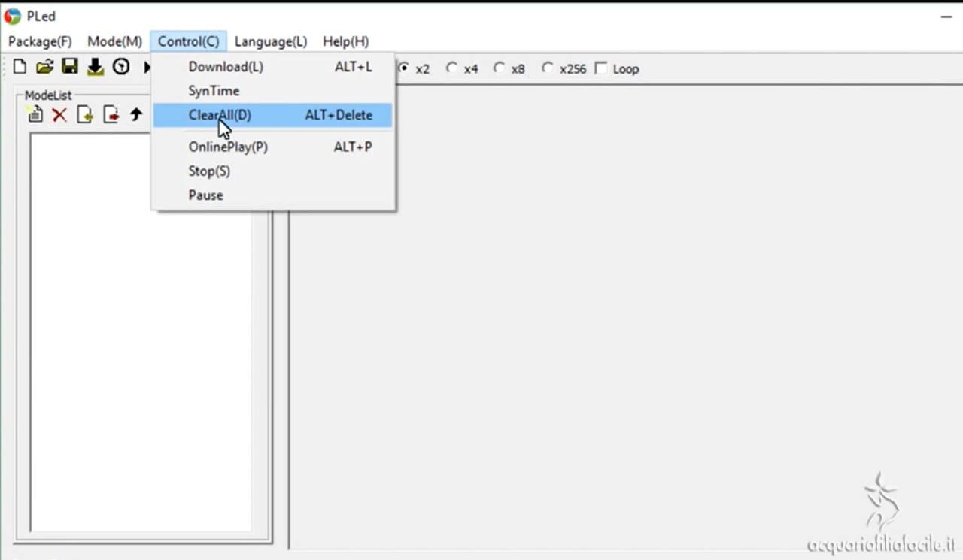
Task: Select the x2 speed radio button
Action: [404, 68]
